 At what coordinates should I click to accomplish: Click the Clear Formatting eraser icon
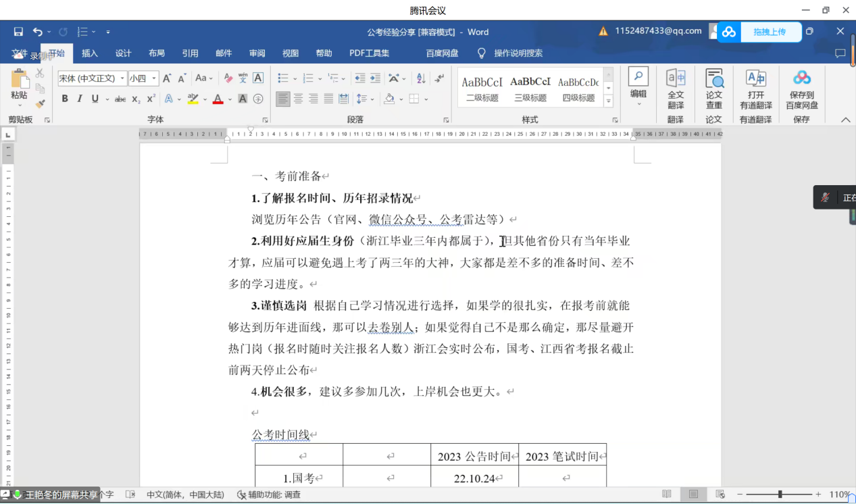[x=228, y=78]
